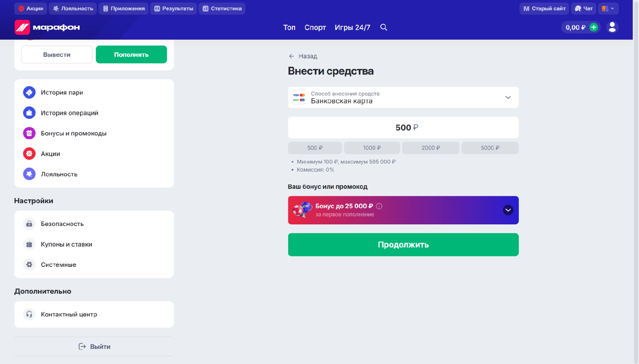The width and height of the screenshot is (639, 364).
Task: Click the red promotions icon in sidebar
Action: point(29,154)
